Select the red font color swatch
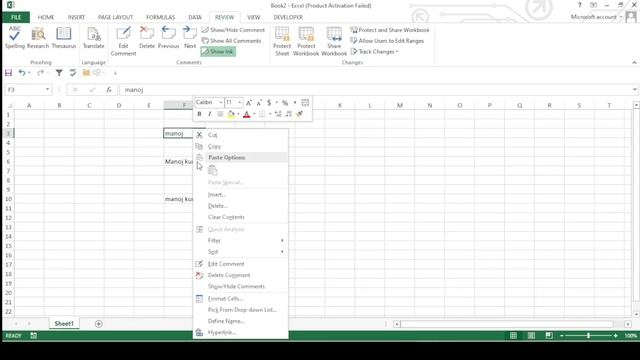 point(247,114)
